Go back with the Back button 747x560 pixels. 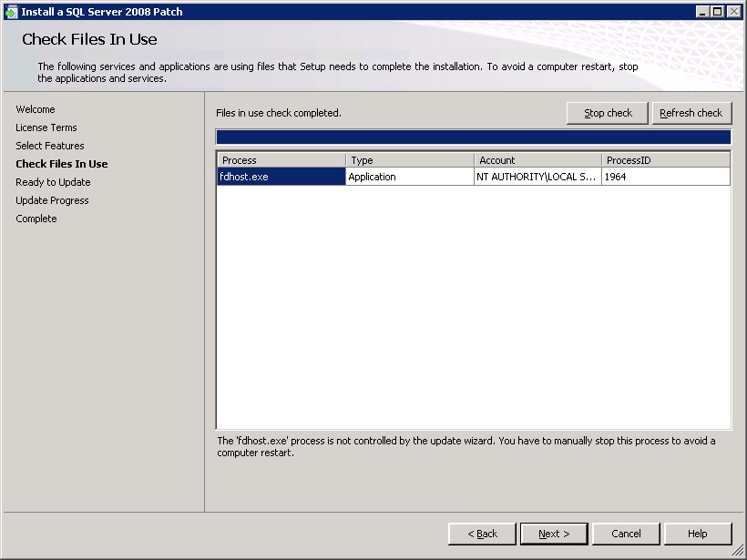(x=482, y=534)
